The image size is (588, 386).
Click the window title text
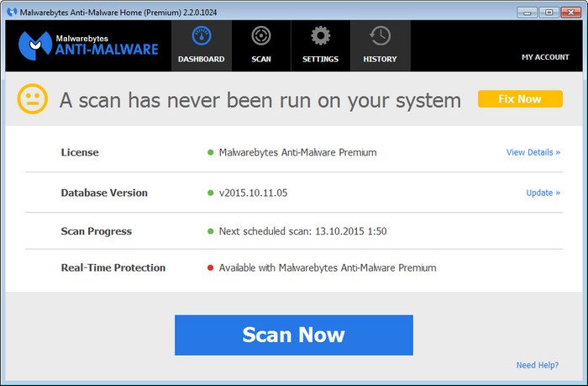point(118,13)
